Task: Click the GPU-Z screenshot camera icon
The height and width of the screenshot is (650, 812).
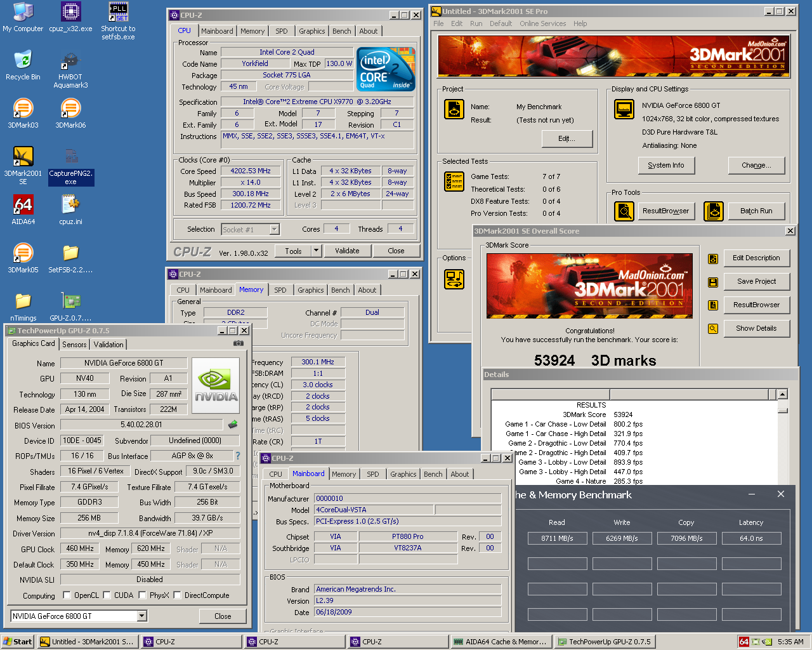Action: point(239,343)
